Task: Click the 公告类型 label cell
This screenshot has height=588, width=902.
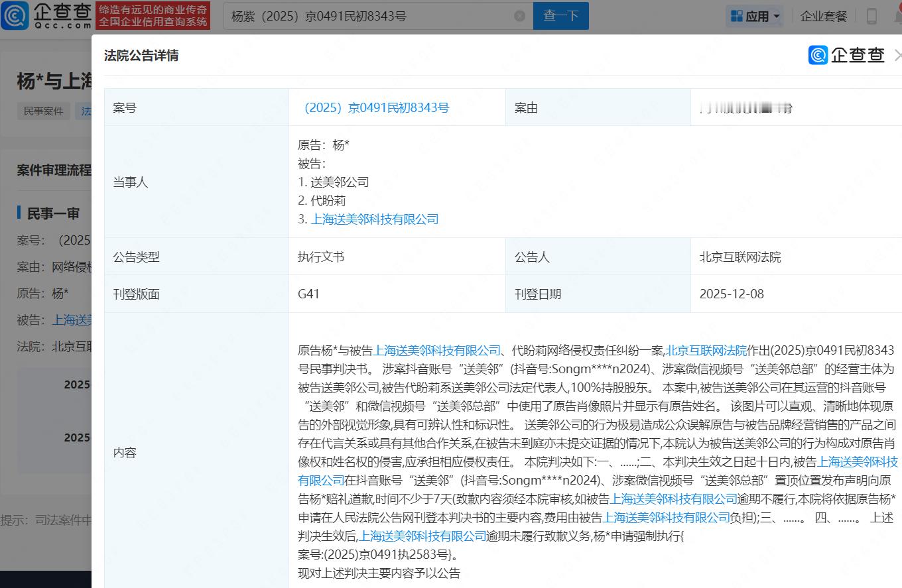Action: tap(196, 257)
